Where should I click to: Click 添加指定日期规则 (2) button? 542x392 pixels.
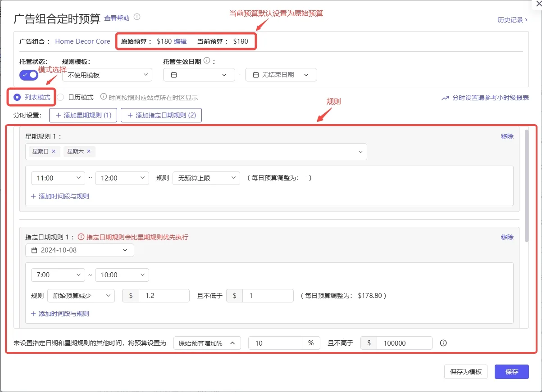point(161,115)
